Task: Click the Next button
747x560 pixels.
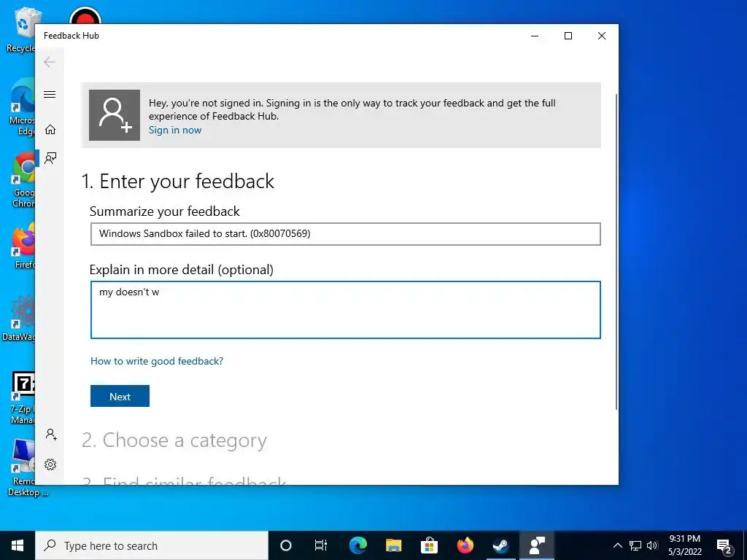Action: coord(120,396)
